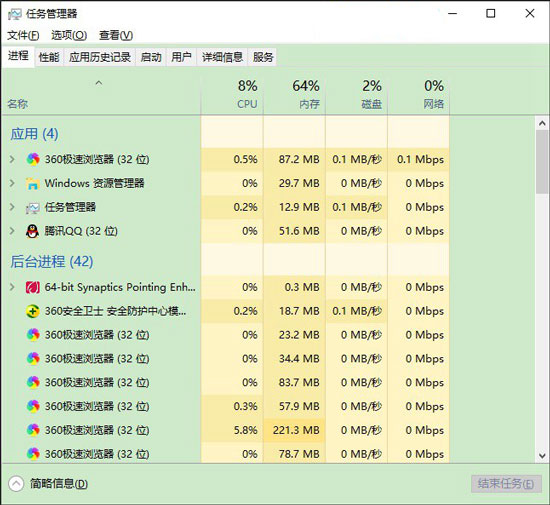Expand the Windows 资源管理器 entry

coord(12,183)
